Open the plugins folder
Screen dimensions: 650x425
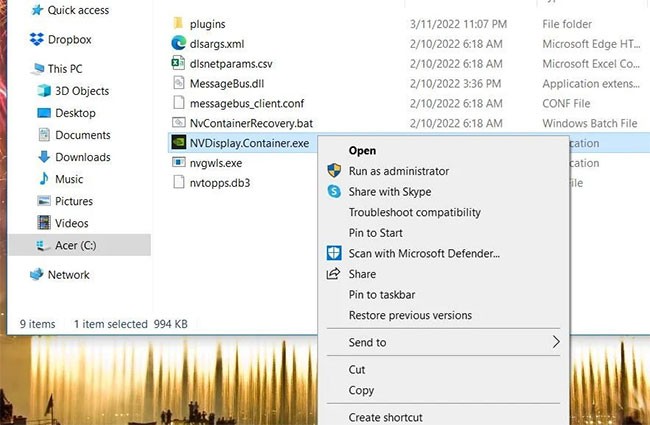pos(206,23)
